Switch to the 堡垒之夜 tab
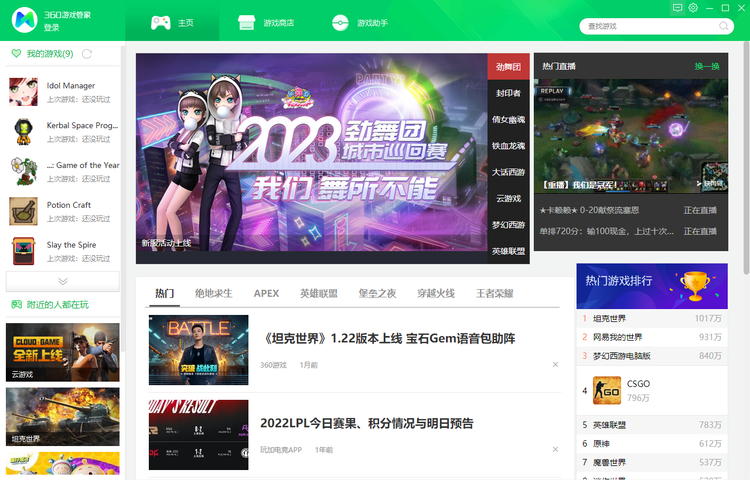The width and height of the screenshot is (750, 480). coord(377,293)
